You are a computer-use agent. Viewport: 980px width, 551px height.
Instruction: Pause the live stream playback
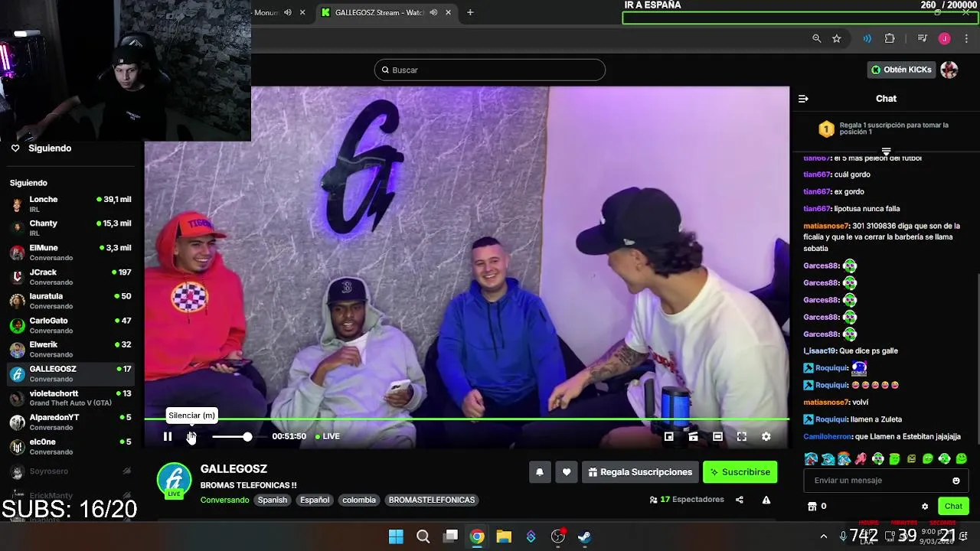(x=168, y=436)
